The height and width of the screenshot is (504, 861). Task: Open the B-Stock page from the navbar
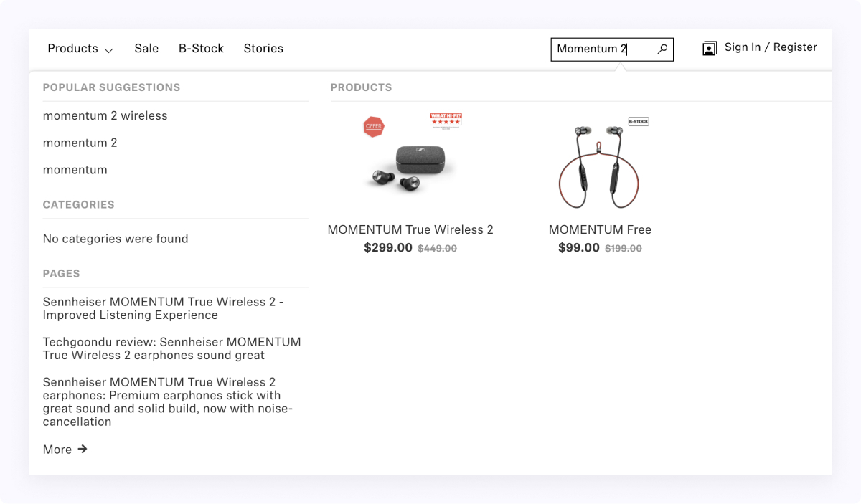click(x=201, y=48)
